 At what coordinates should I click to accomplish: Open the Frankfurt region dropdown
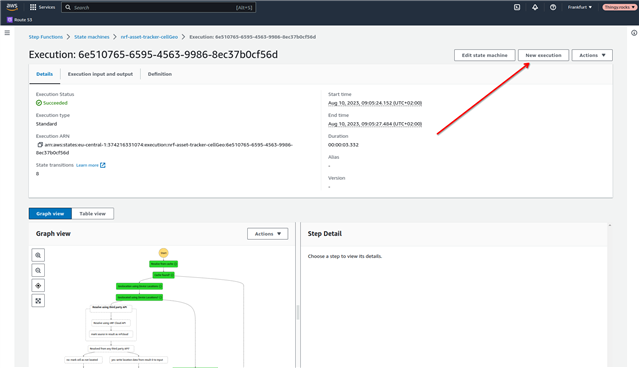[x=580, y=7]
